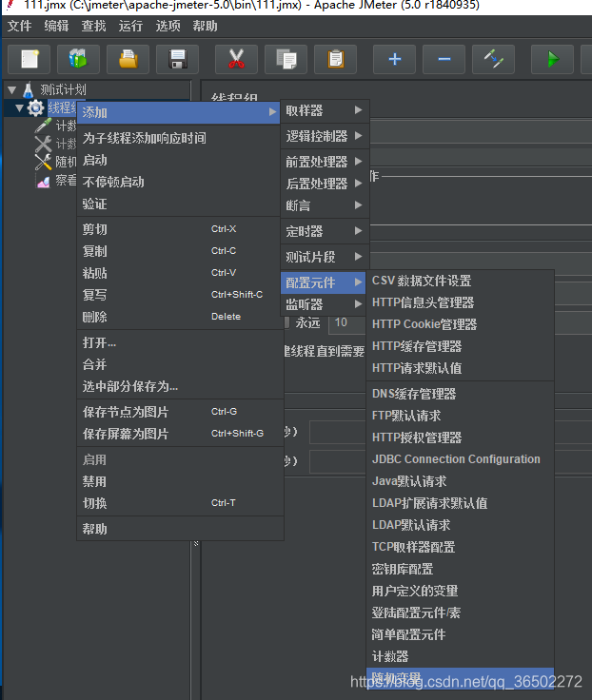592x700 pixels.
Task: Open the 文件 menu
Action: click(x=19, y=26)
